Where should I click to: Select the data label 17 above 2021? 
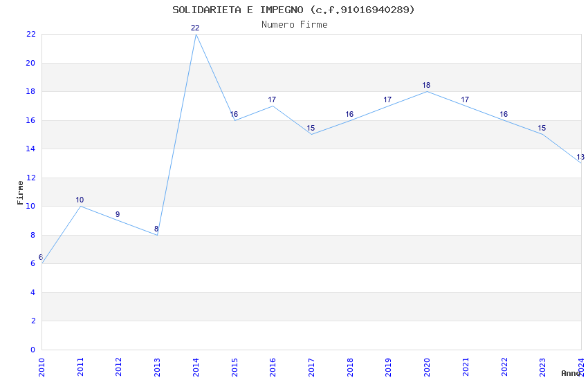(x=465, y=99)
